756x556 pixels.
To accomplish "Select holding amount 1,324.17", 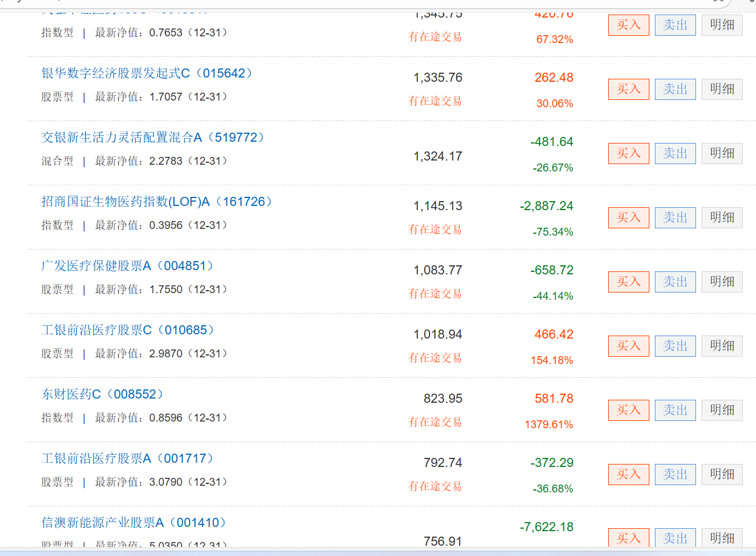I will 438,156.
